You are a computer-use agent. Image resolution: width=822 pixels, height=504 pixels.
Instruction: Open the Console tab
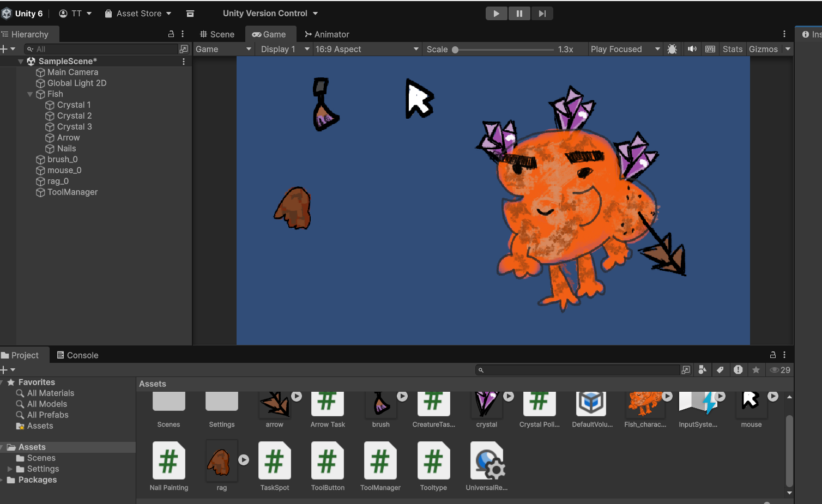pyautogui.click(x=77, y=355)
